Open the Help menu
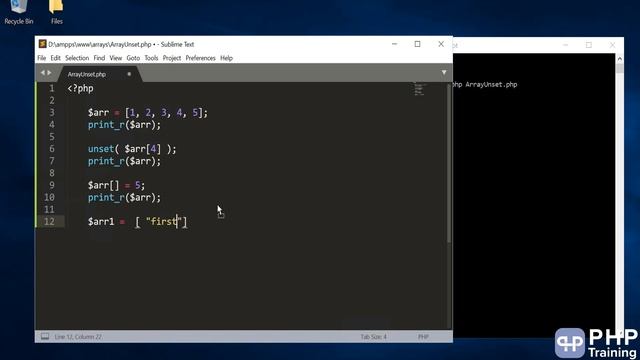The image size is (640, 360). tap(227, 58)
